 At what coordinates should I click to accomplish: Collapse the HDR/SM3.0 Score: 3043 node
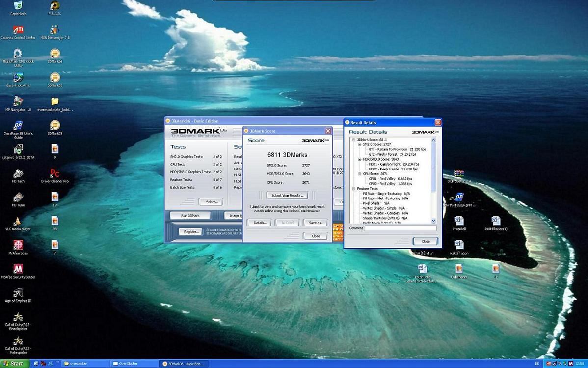(360, 159)
